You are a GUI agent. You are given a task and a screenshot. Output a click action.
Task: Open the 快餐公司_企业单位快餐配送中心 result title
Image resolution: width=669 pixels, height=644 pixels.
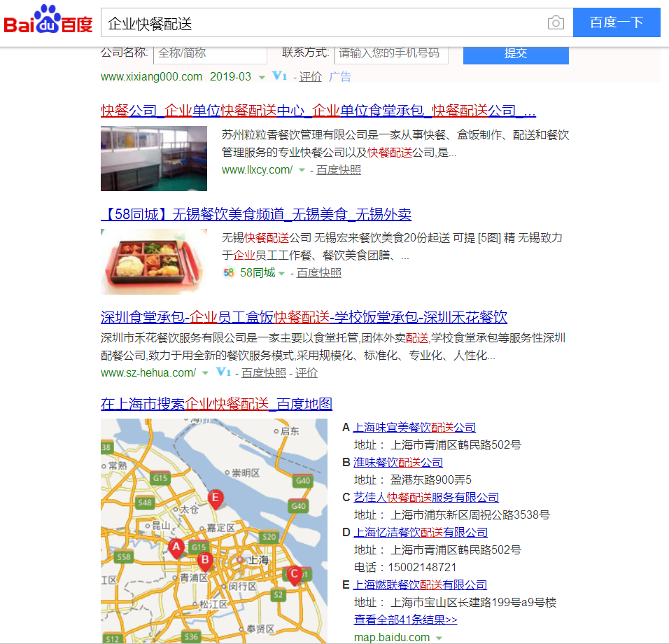[318, 111]
